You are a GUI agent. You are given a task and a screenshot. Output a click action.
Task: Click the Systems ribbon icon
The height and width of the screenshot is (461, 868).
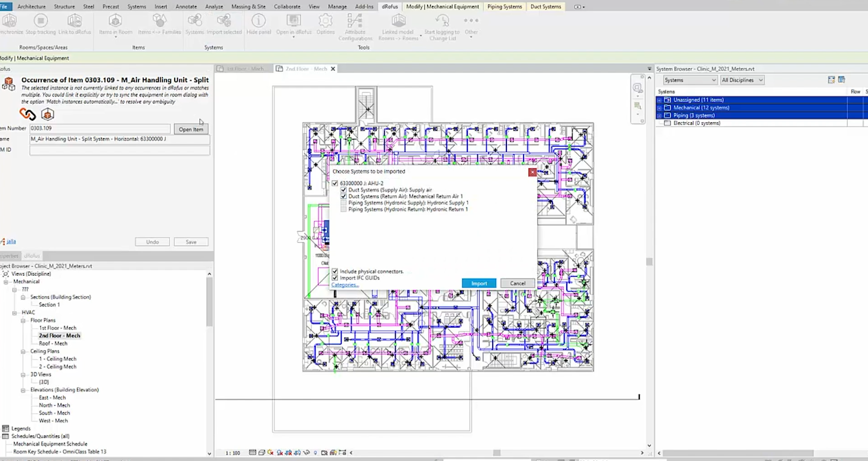click(x=194, y=21)
